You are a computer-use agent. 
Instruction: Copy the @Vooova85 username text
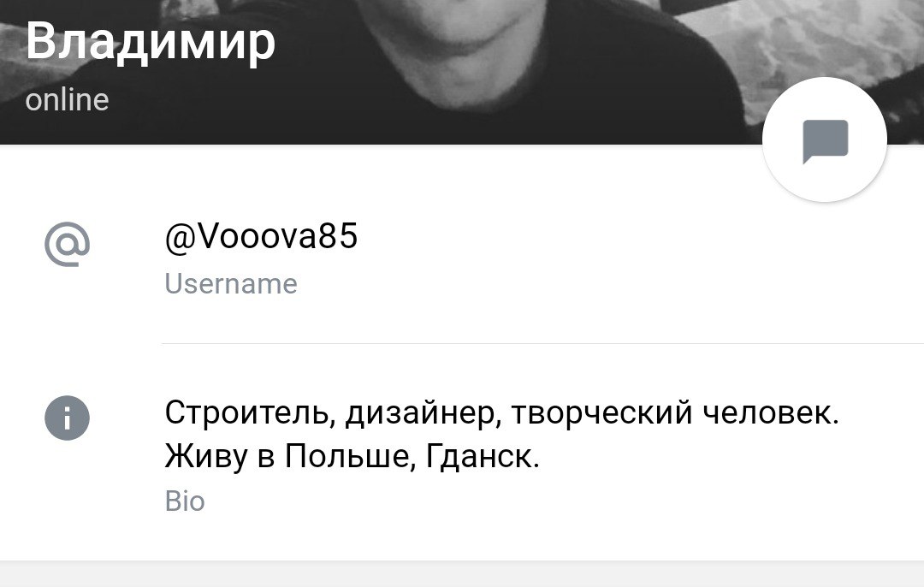(261, 236)
